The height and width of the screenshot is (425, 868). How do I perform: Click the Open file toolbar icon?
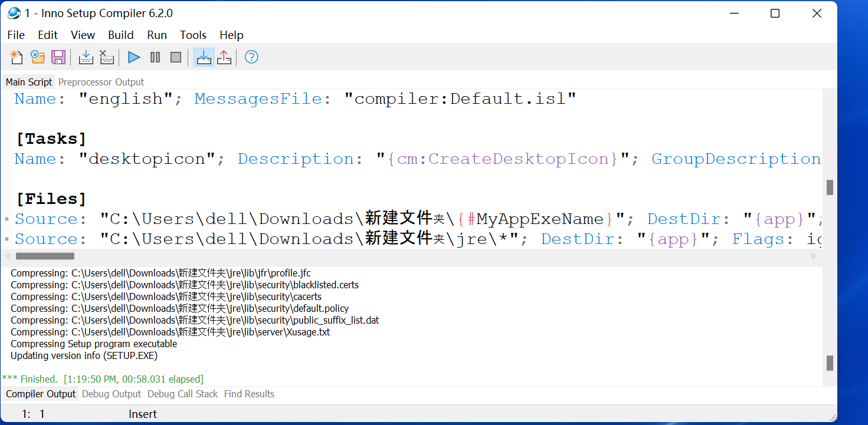coord(38,57)
